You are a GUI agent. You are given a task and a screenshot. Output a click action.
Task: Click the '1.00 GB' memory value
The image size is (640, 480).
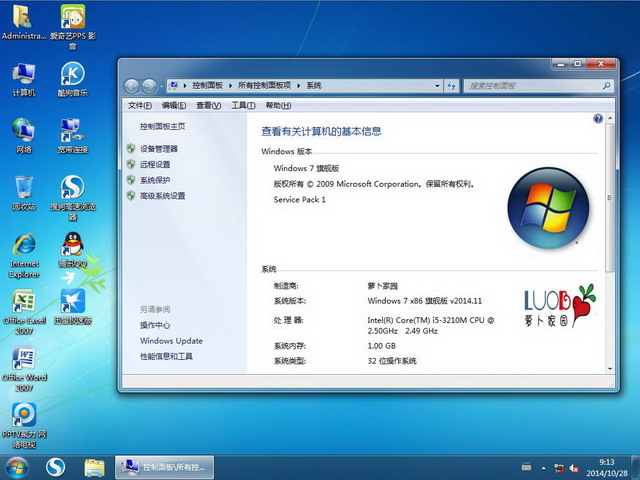(x=382, y=346)
